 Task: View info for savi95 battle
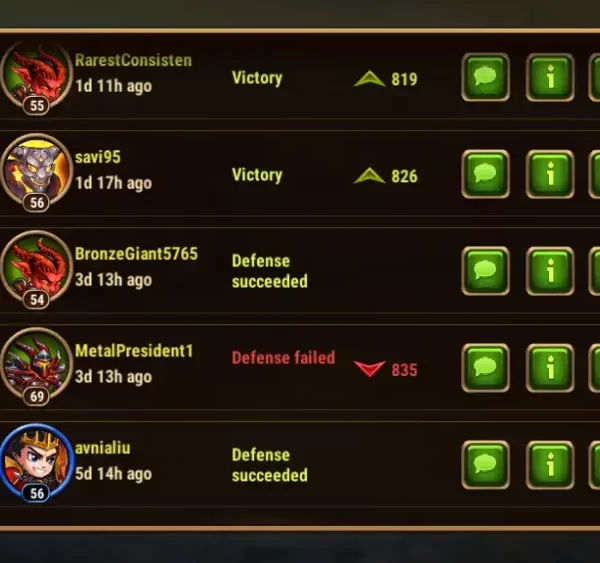(550, 174)
